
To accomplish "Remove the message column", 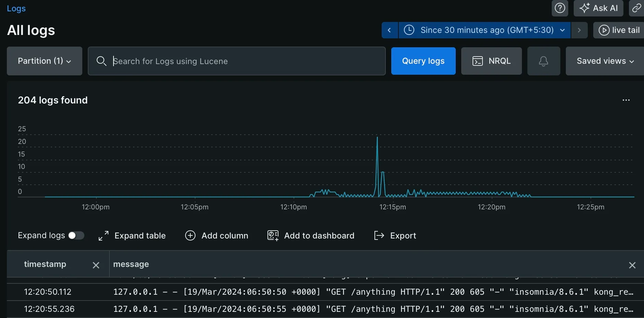I will (632, 265).
